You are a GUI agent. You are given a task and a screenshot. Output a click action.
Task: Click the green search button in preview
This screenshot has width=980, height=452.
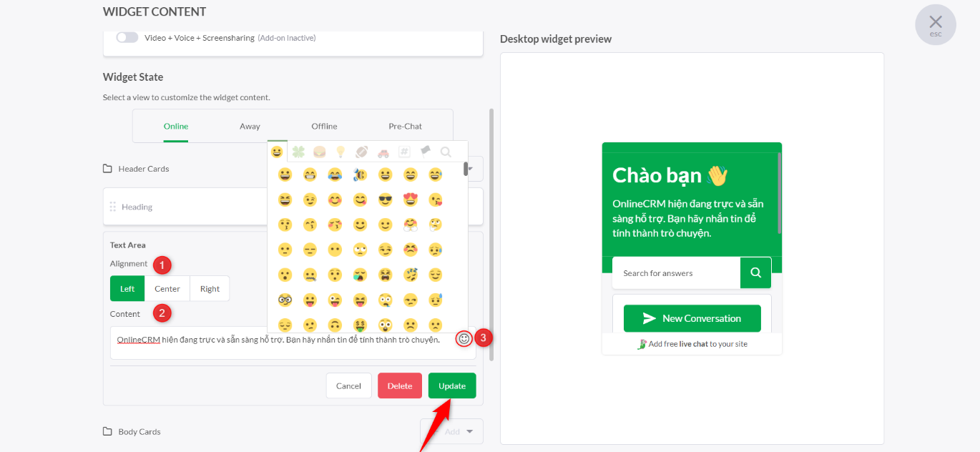[x=755, y=272]
